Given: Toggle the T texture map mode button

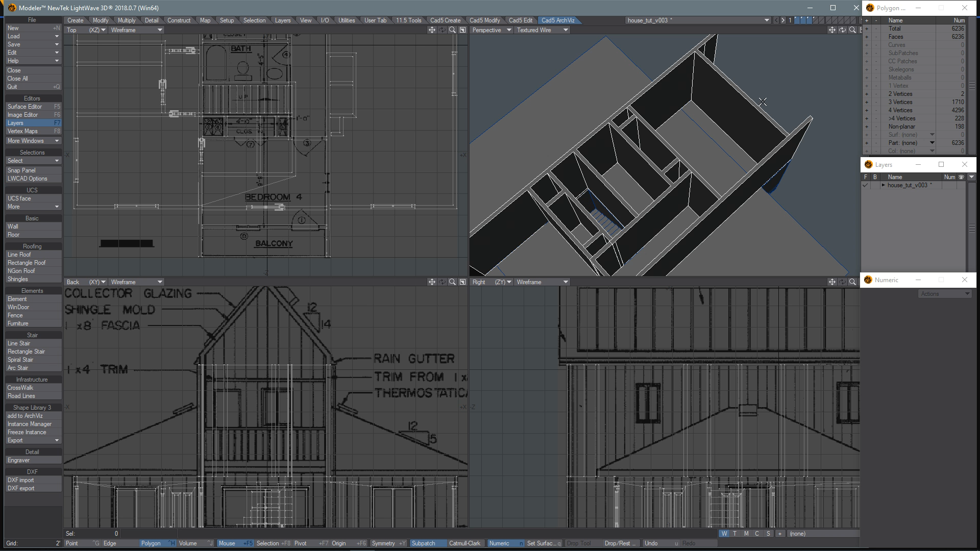Looking at the screenshot, I should tap(735, 534).
